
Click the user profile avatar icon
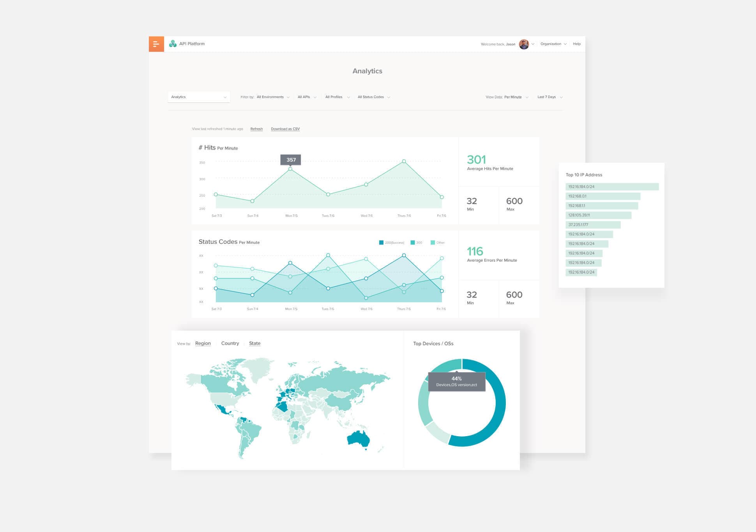click(521, 44)
